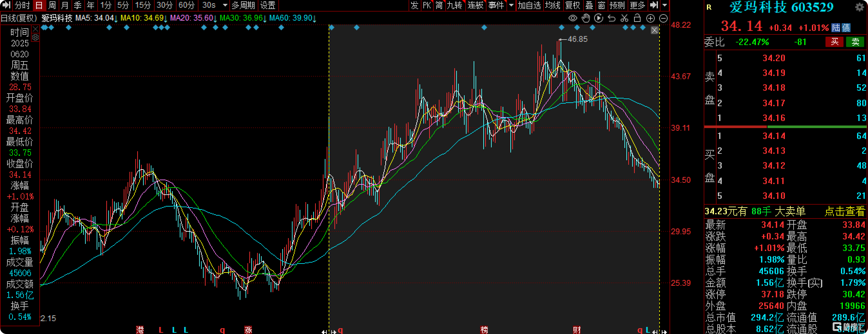Image resolution: width=868 pixels, height=334 pixels.
Task: Switch to 季 quarterly chart tab
Action: (78, 5)
